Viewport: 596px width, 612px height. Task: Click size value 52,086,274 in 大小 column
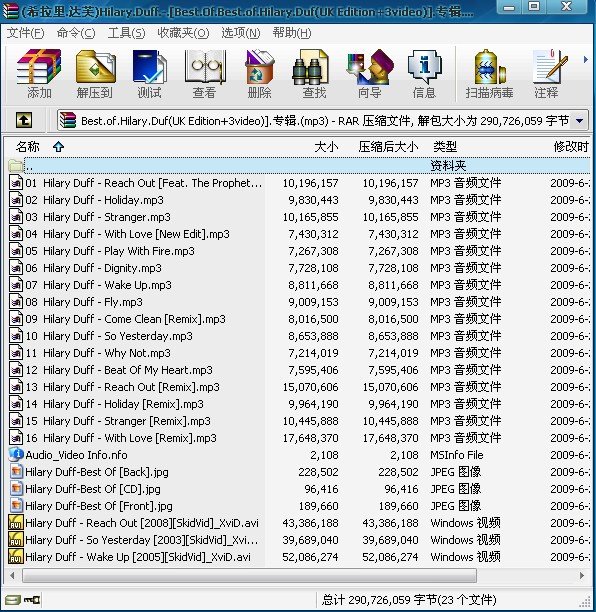(310, 557)
